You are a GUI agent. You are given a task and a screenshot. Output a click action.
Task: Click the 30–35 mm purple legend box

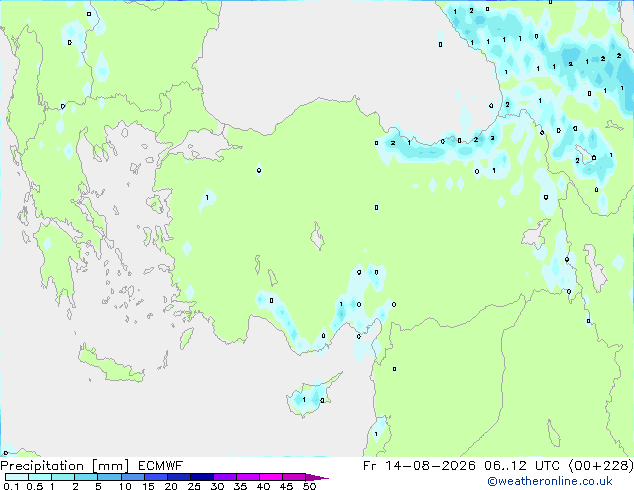pyautogui.click(x=225, y=477)
